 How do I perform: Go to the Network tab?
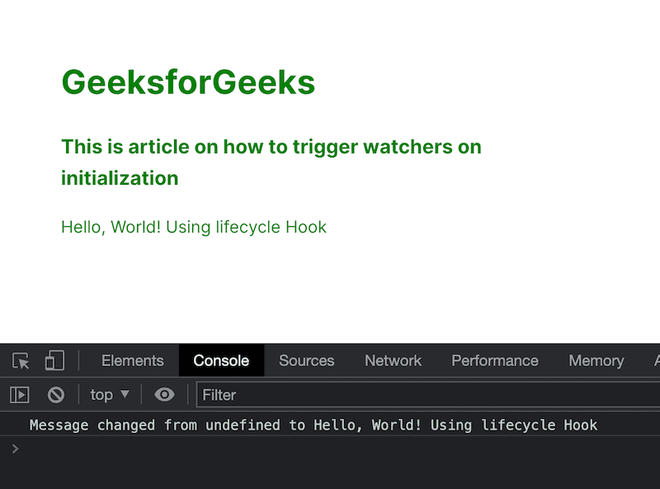tap(393, 361)
